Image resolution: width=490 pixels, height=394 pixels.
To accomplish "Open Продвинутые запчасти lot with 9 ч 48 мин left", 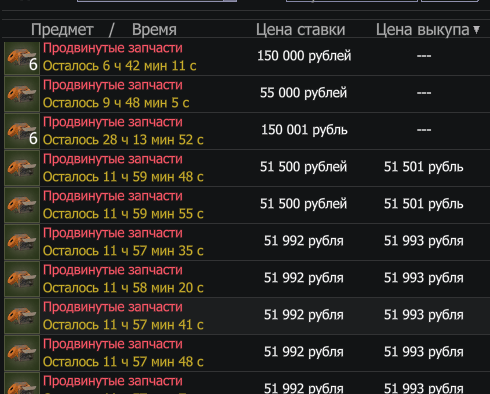I will (x=113, y=85).
